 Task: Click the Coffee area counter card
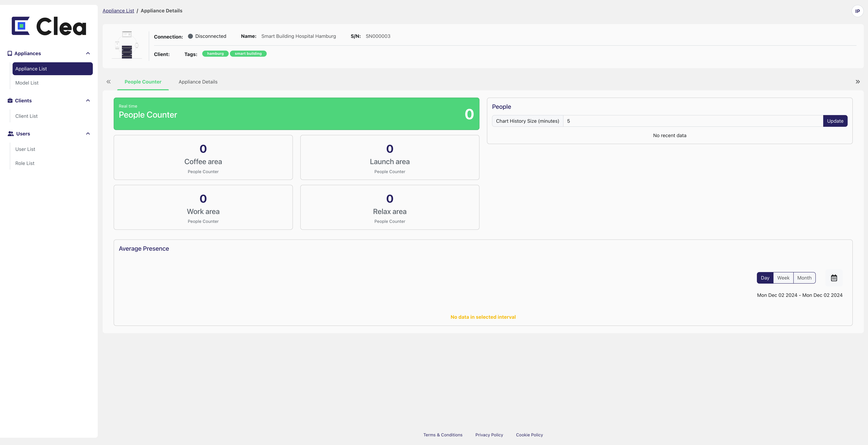point(203,157)
